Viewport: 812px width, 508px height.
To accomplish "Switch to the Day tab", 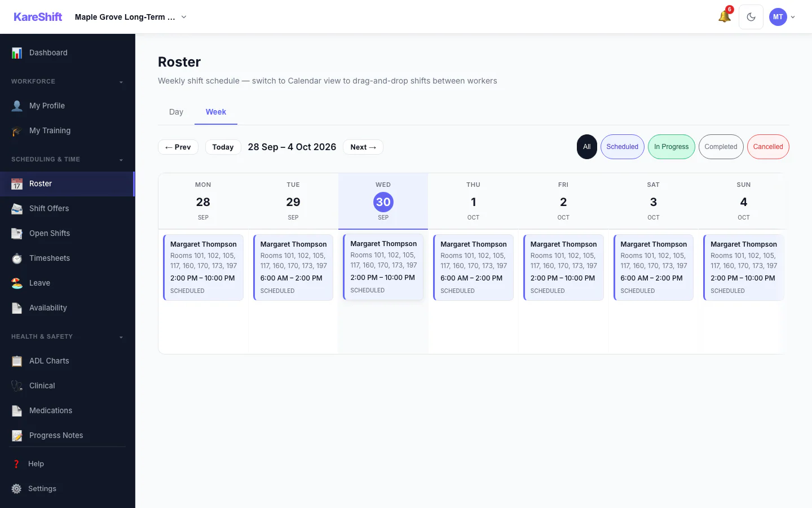I will point(176,112).
